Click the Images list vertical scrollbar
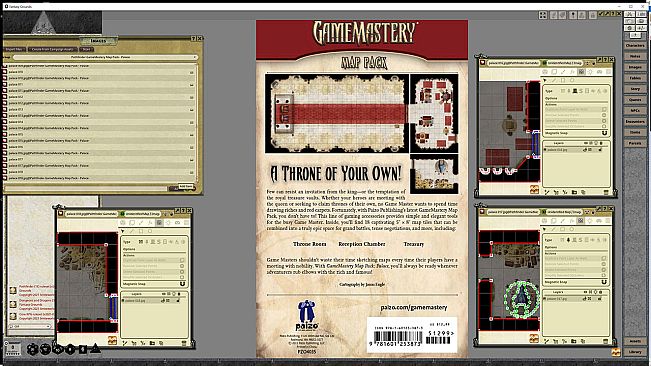The width and height of the screenshot is (651, 366). coord(198,122)
